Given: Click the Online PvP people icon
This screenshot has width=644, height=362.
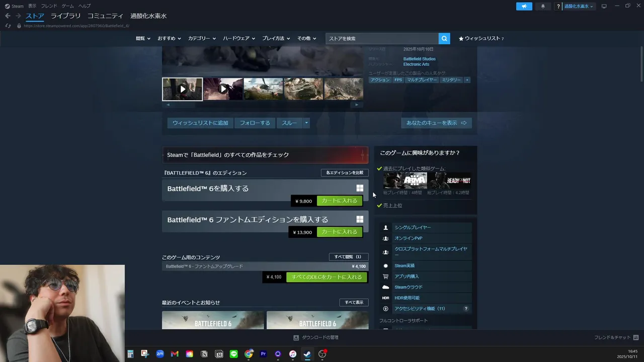Looking at the screenshot, I should click(386, 238).
